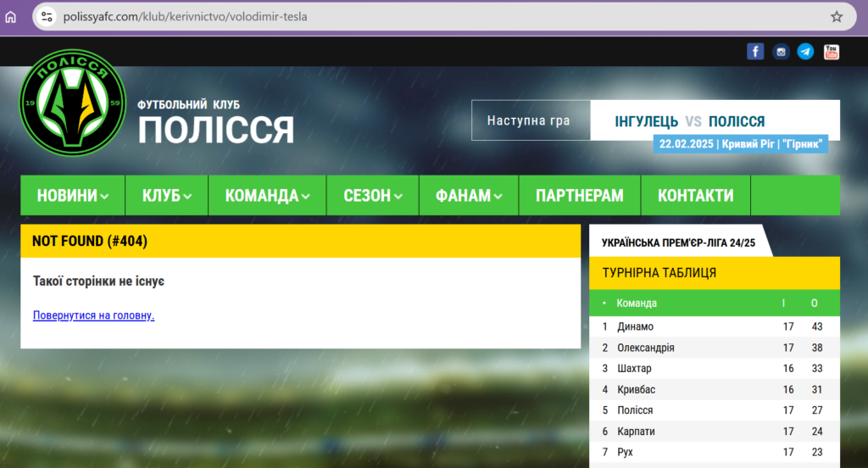Expand the ФАНАМ dropdown menu
868x468 pixels.
(469, 196)
